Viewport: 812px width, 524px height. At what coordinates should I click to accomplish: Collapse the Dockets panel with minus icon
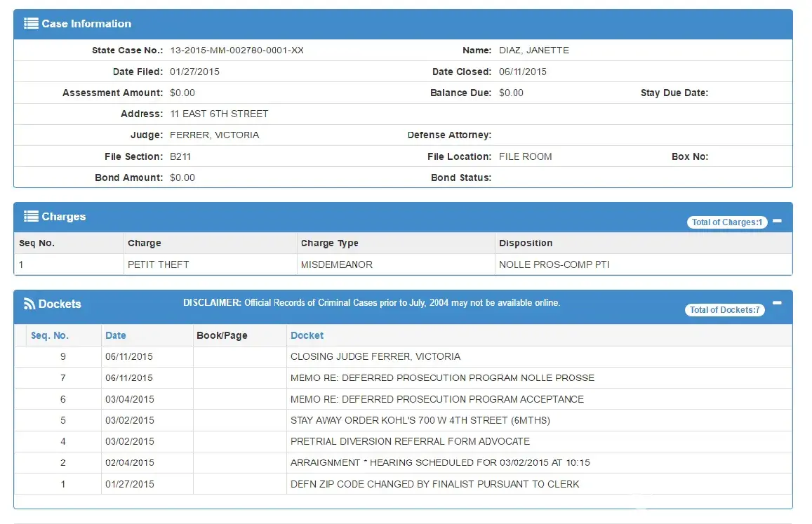(777, 303)
